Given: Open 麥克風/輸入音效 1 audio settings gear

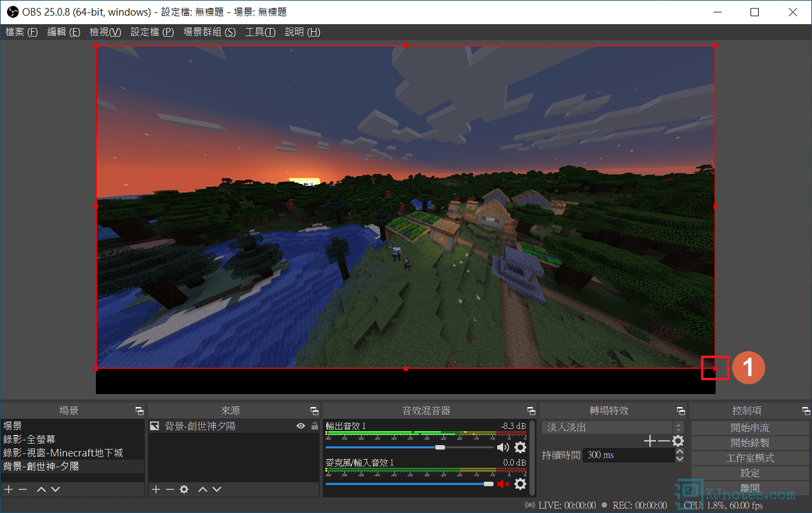Looking at the screenshot, I should 520,484.
